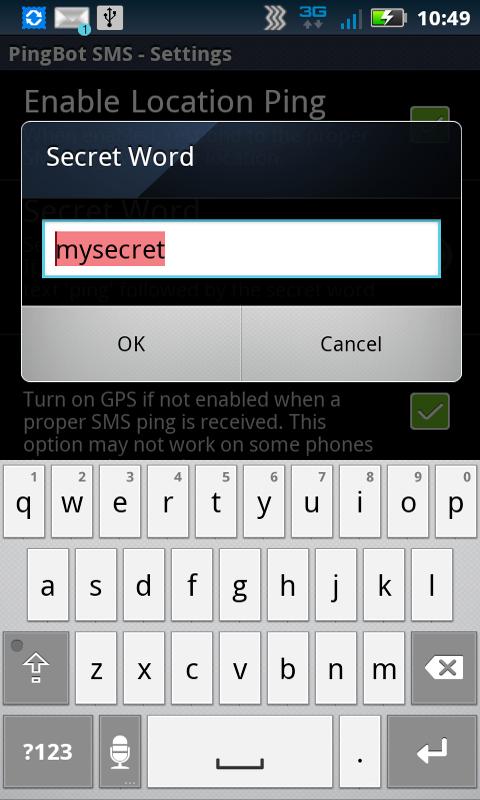Tap the letter g key

pos(240,585)
